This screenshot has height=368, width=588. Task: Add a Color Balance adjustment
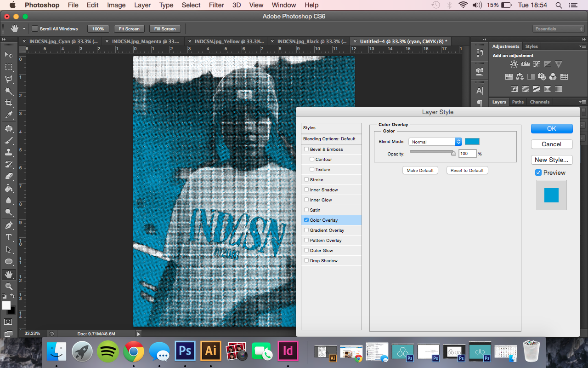pyautogui.click(x=520, y=77)
